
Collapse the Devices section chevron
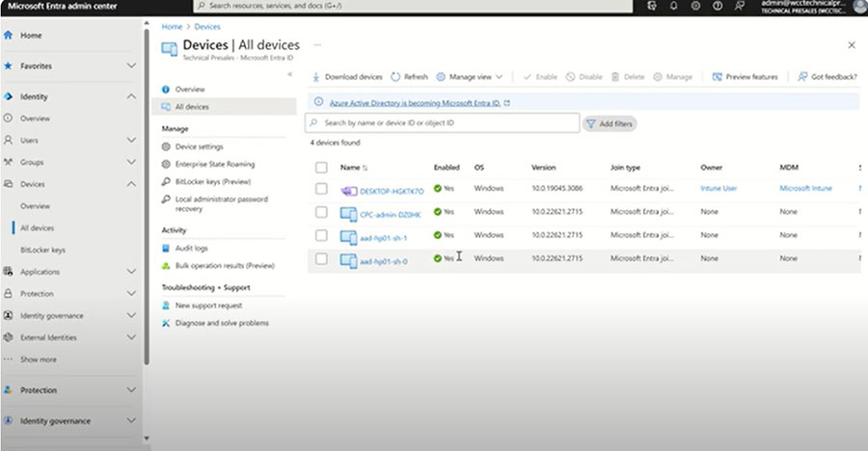pos(131,184)
